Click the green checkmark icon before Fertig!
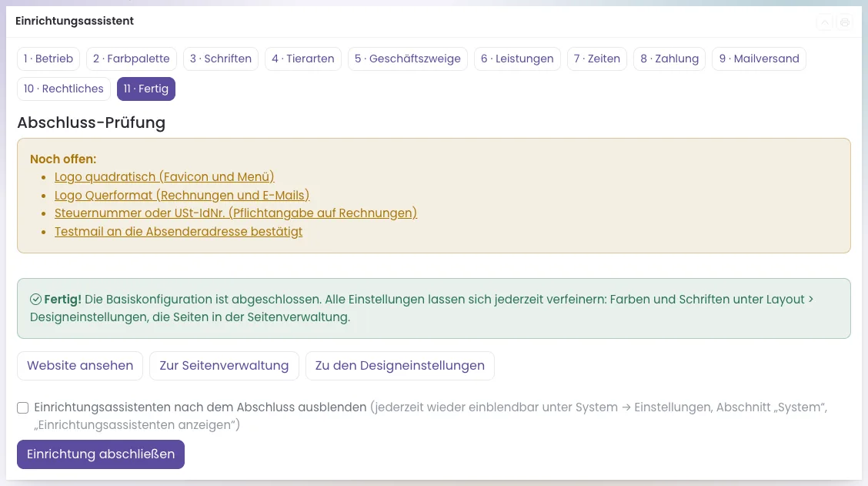Screen dimensions: 868x486 pos(35,300)
